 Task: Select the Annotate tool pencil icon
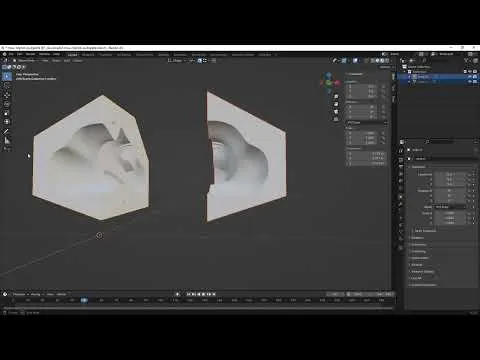[7, 131]
